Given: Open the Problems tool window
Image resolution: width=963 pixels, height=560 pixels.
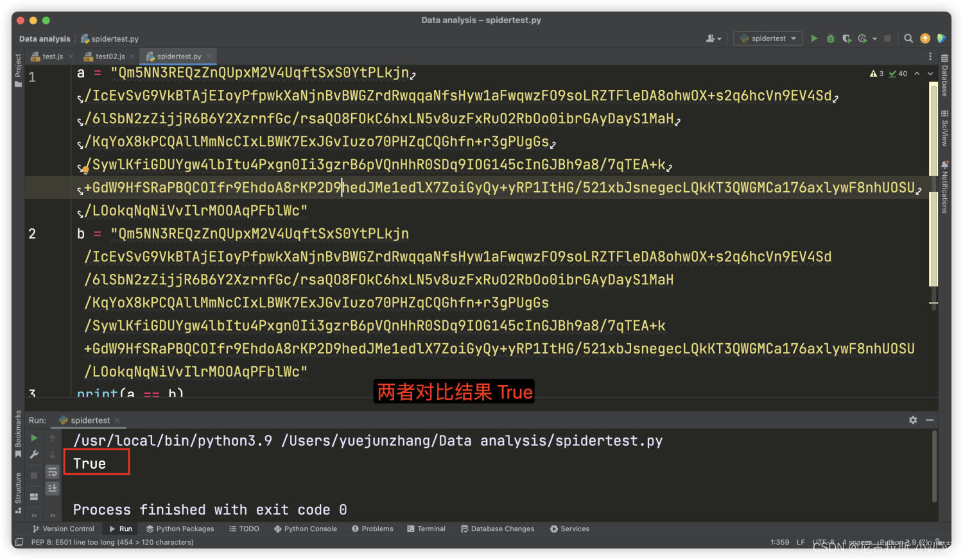Looking at the screenshot, I should point(372,529).
